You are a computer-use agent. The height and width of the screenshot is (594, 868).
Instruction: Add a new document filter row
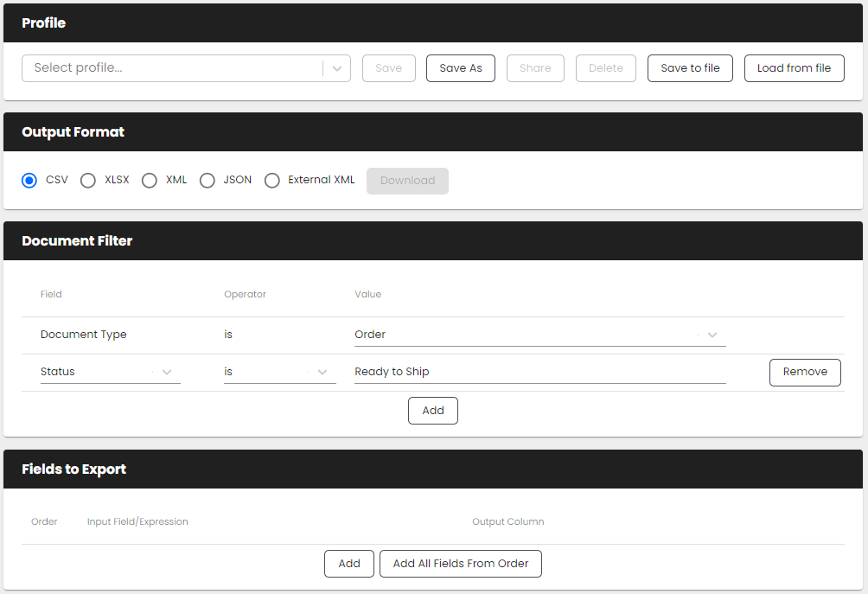432,411
